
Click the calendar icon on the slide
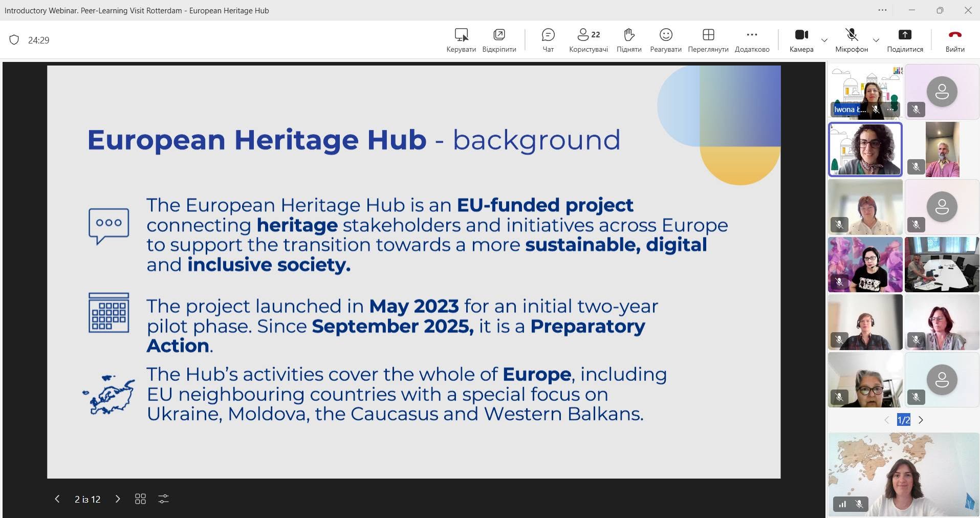108,313
